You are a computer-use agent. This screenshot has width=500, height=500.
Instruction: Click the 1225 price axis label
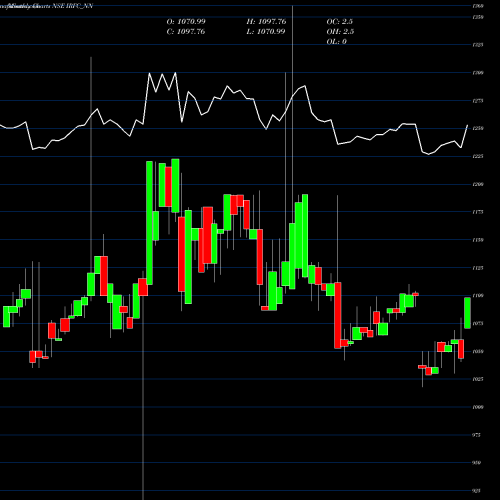tap(478, 156)
